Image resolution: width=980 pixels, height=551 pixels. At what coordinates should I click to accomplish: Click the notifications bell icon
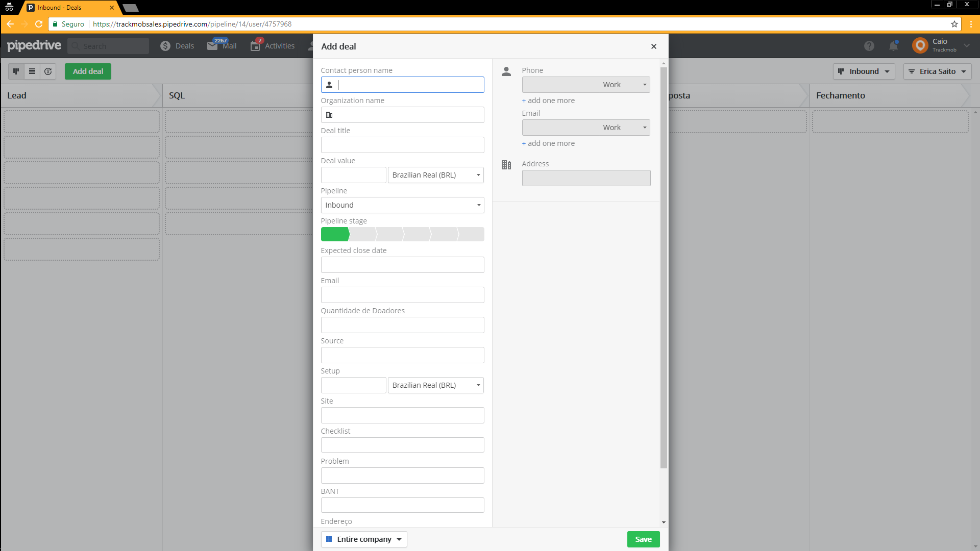pyautogui.click(x=893, y=46)
